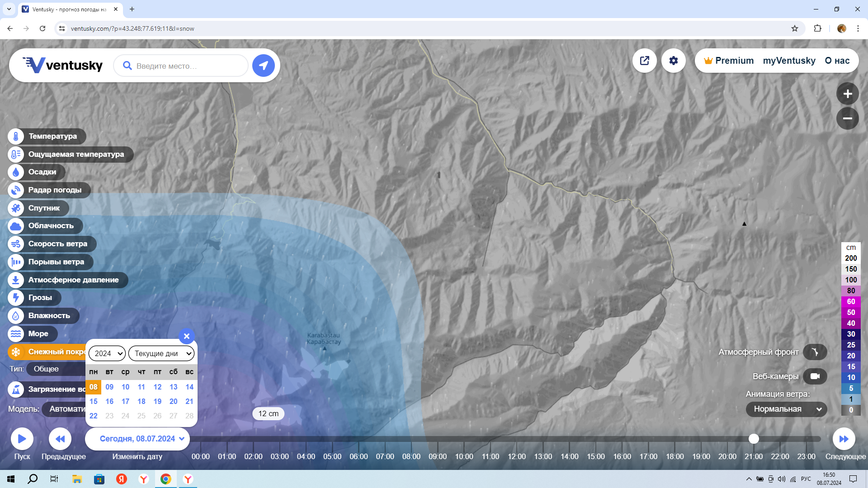Select the Temperature layer icon

click(x=16, y=136)
